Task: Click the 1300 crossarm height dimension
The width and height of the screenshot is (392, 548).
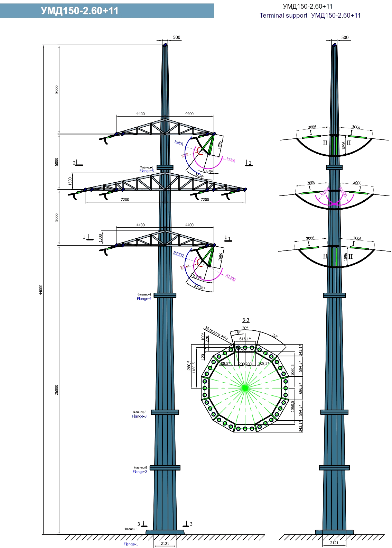Action: 101,238
